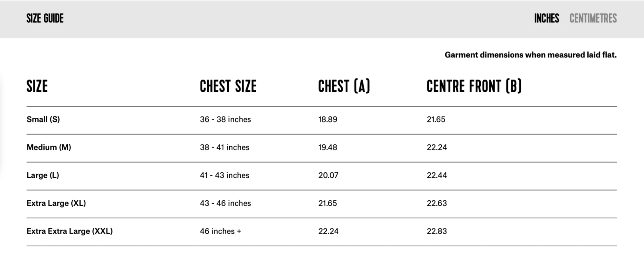Click the garment dimensions note text
The height and width of the screenshot is (257, 644).
click(531, 55)
